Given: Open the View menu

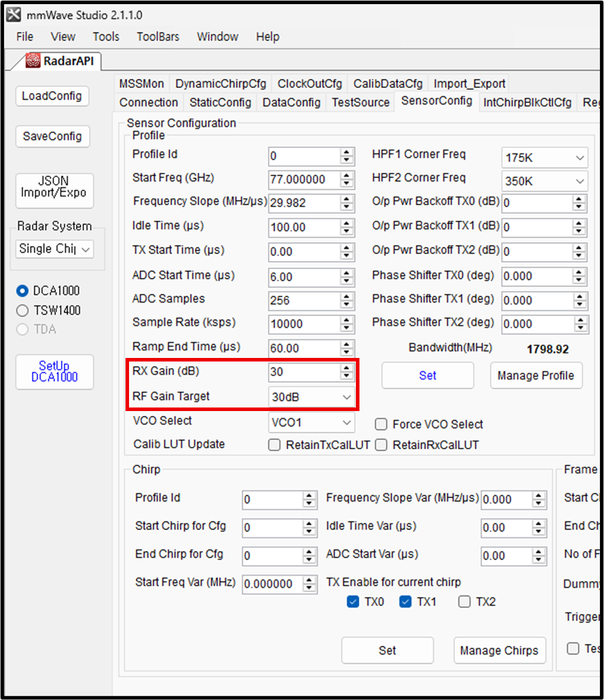Looking at the screenshot, I should (63, 37).
